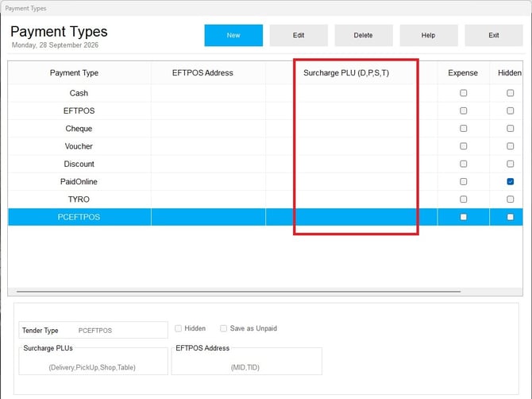532x399 pixels.
Task: Uncheck Hidden checkbox for PaidOnline
Action: pyautogui.click(x=510, y=182)
